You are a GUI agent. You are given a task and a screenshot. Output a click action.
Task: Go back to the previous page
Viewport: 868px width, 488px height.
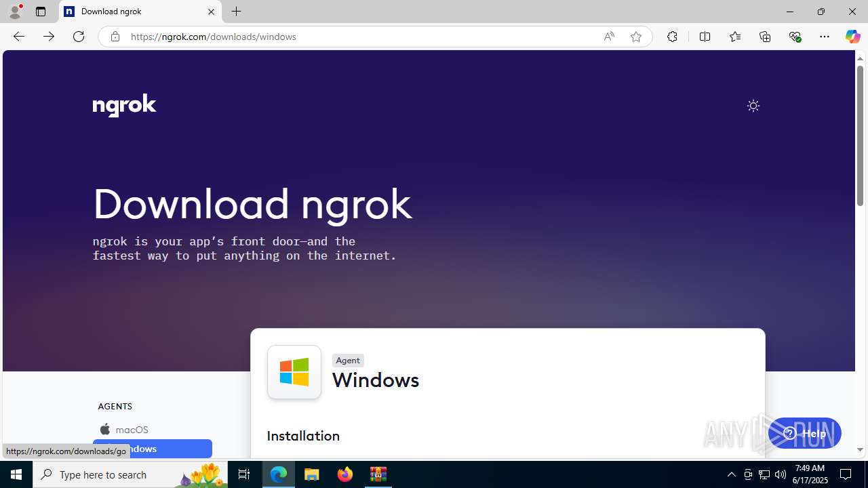point(18,37)
